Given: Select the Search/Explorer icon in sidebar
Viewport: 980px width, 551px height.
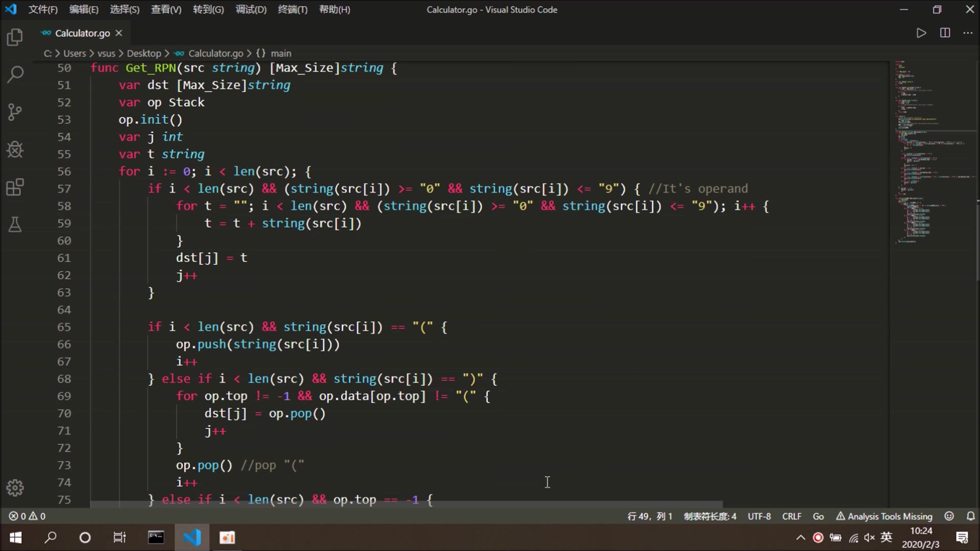Looking at the screenshot, I should click(x=15, y=74).
